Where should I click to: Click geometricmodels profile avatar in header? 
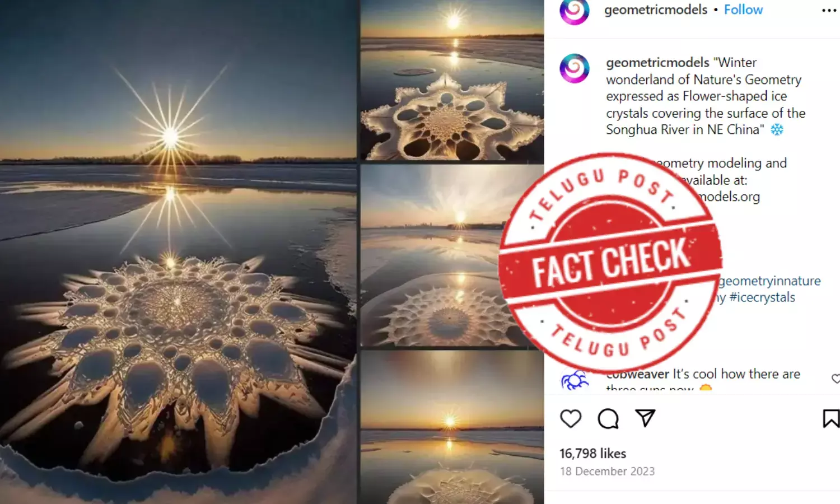click(575, 11)
